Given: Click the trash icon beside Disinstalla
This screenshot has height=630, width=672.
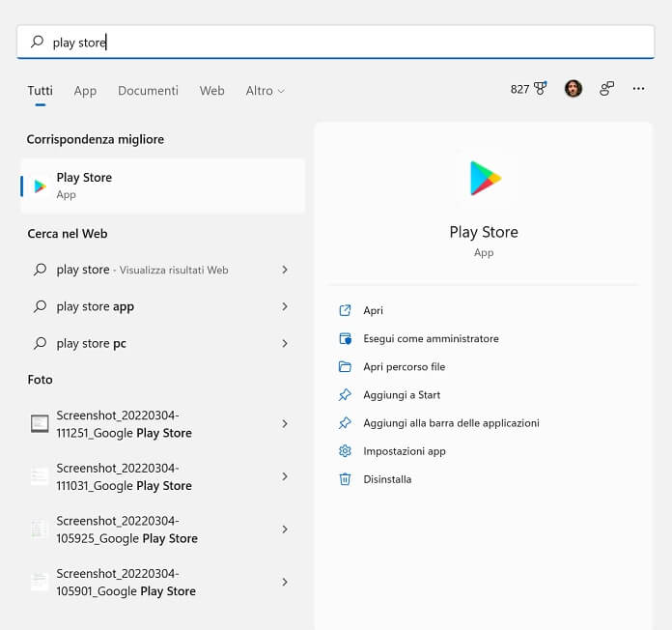Looking at the screenshot, I should [345, 479].
